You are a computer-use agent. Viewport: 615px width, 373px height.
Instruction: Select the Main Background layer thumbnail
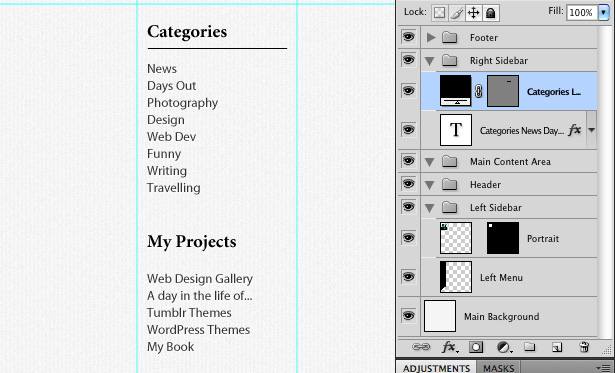(x=440, y=316)
